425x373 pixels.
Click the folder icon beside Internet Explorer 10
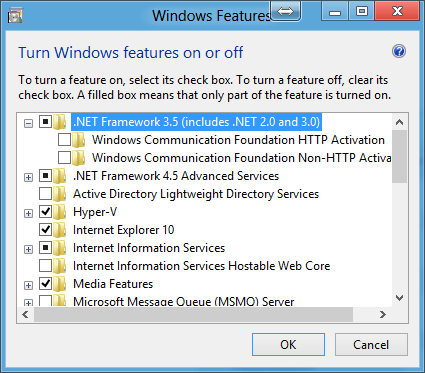pos(60,230)
